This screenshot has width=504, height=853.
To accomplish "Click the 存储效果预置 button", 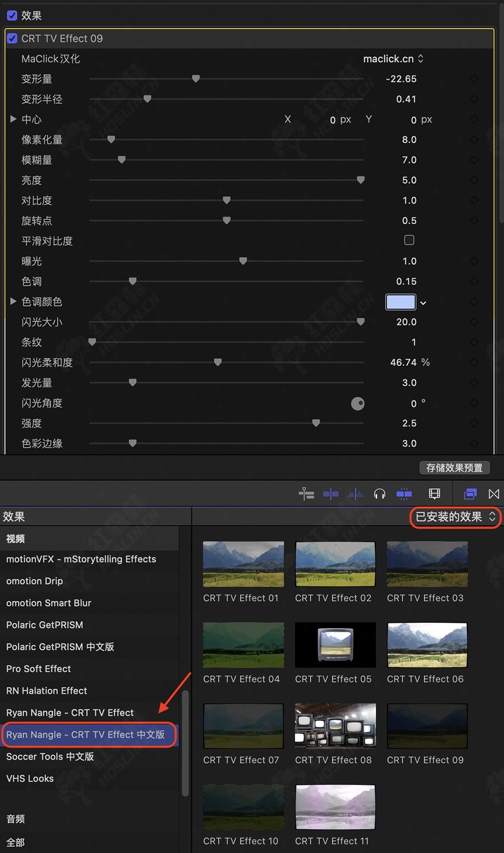I will coord(454,468).
